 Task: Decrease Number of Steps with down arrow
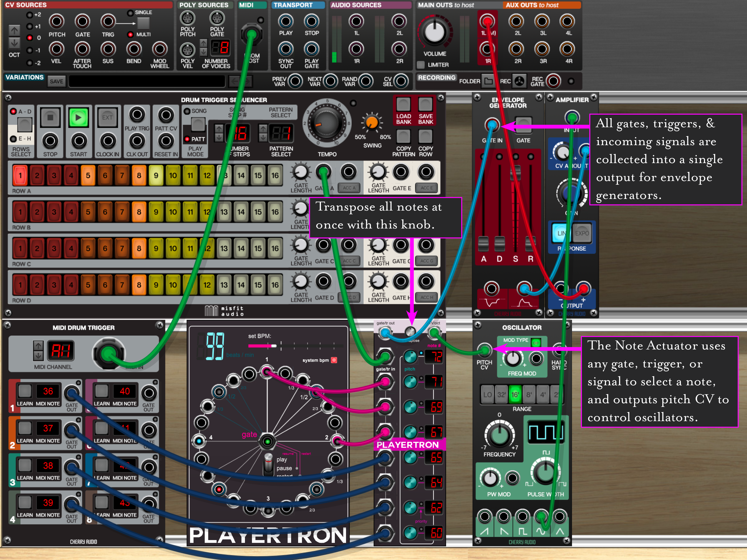(219, 137)
